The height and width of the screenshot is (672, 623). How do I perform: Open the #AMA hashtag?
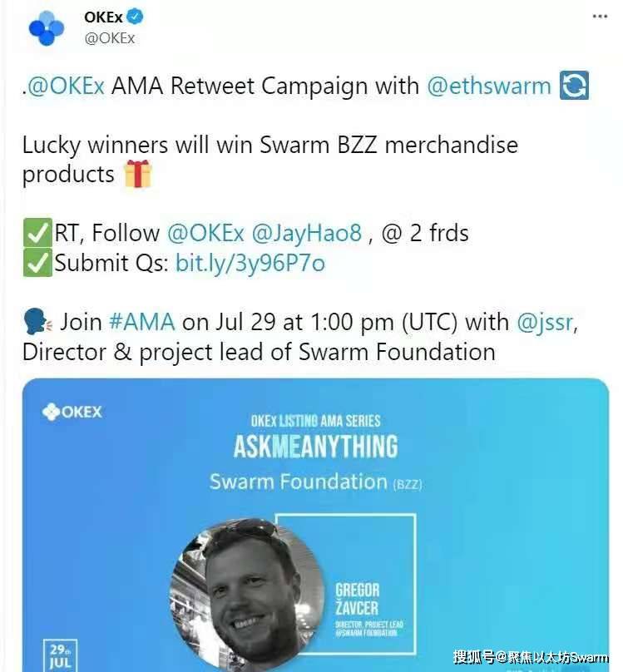[x=142, y=322]
